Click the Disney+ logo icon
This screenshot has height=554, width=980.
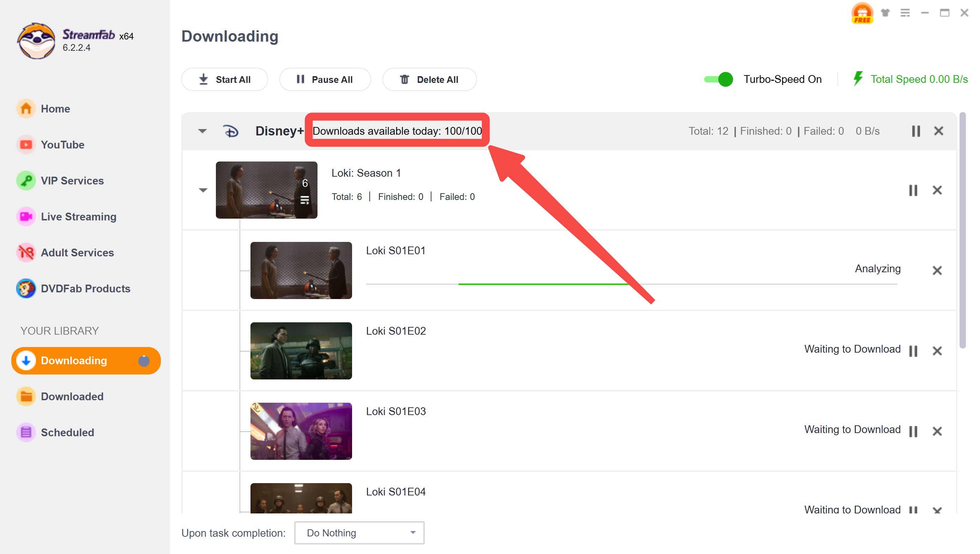coord(231,131)
